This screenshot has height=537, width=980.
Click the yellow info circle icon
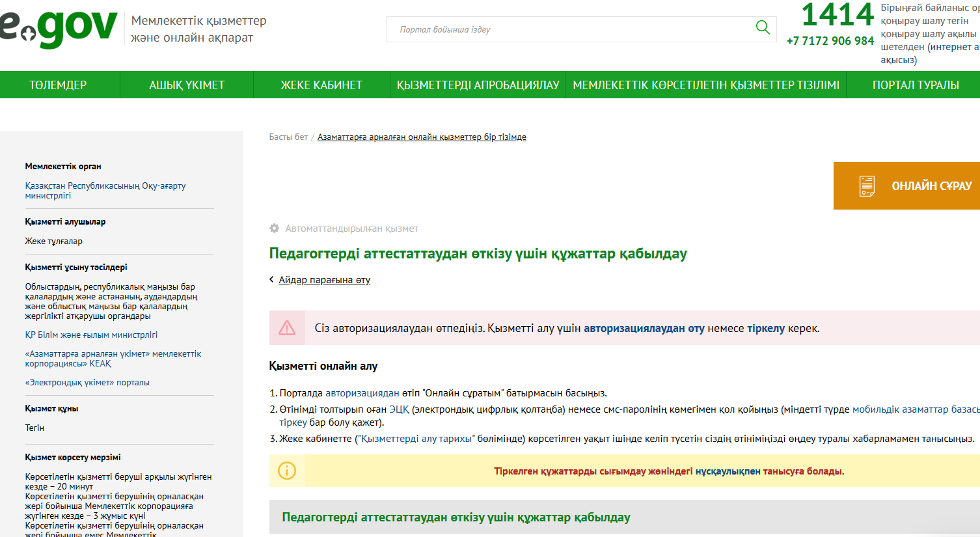click(287, 471)
